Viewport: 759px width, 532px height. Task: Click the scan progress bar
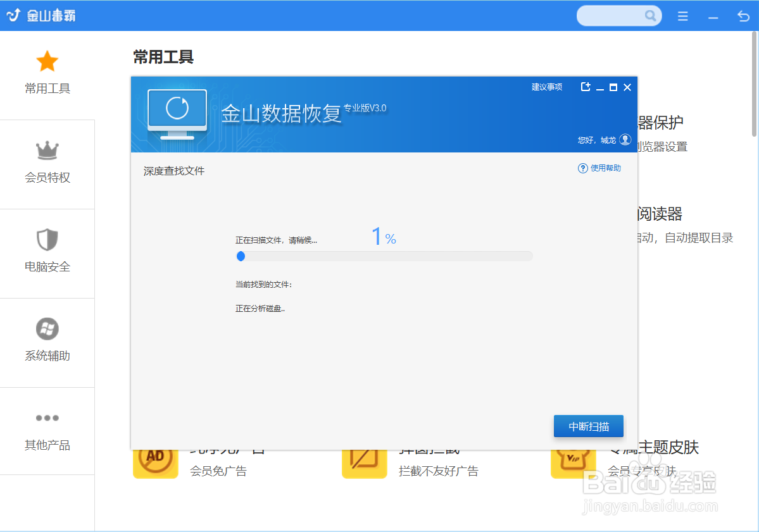[x=384, y=256]
